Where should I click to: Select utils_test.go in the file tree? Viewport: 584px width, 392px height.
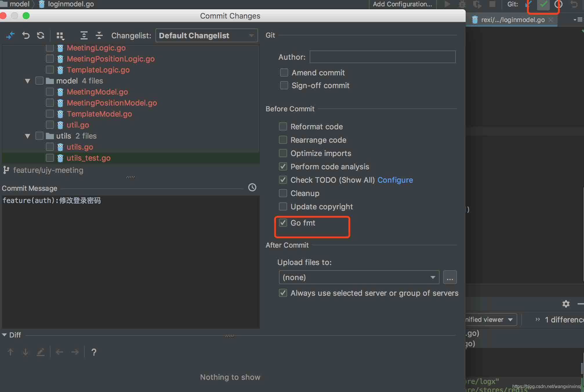pos(88,158)
